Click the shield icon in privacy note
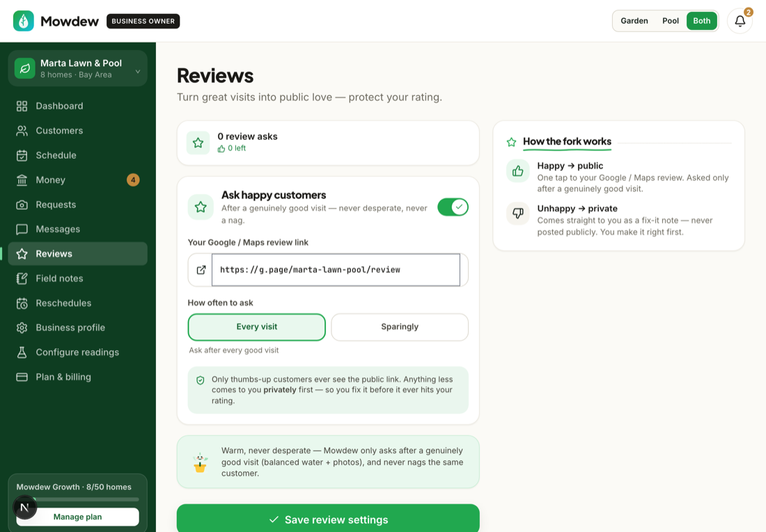766x532 pixels. pos(201,380)
